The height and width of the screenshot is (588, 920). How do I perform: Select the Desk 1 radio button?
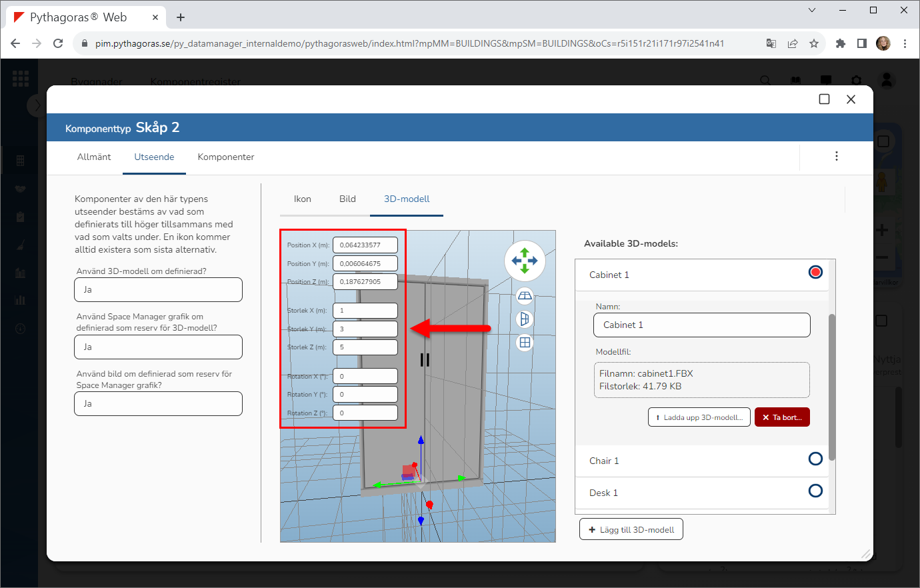(x=815, y=491)
